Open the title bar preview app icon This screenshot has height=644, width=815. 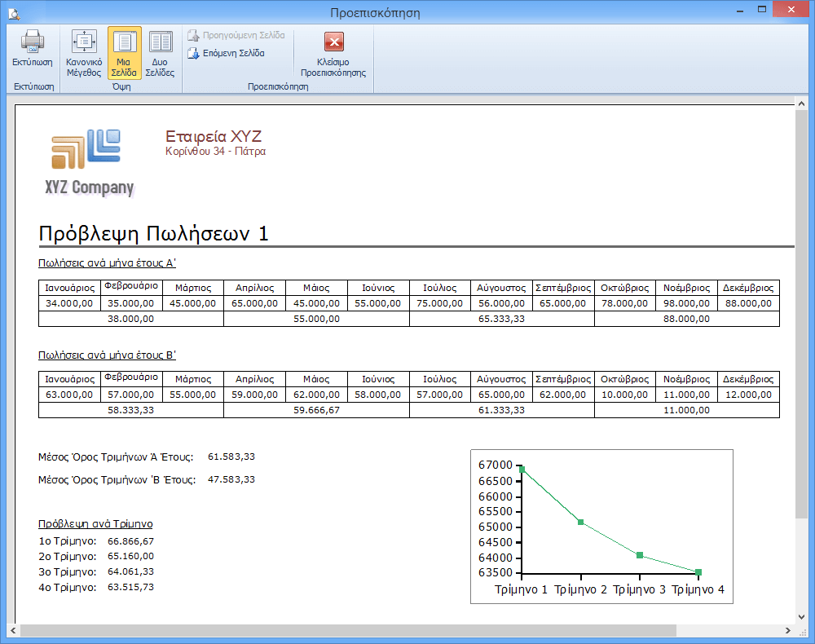[12, 12]
